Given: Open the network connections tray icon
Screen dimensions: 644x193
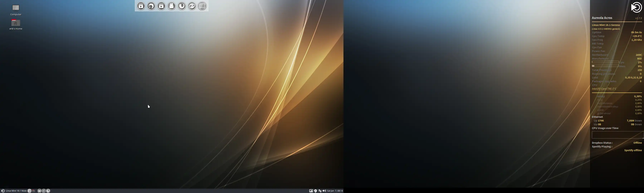Looking at the screenshot, I should click(x=320, y=191).
